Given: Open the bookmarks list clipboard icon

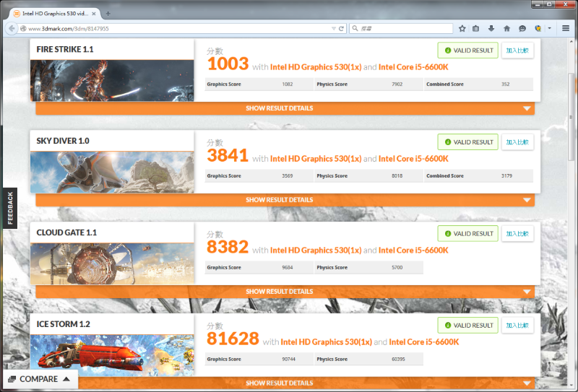Looking at the screenshot, I should coord(476,28).
